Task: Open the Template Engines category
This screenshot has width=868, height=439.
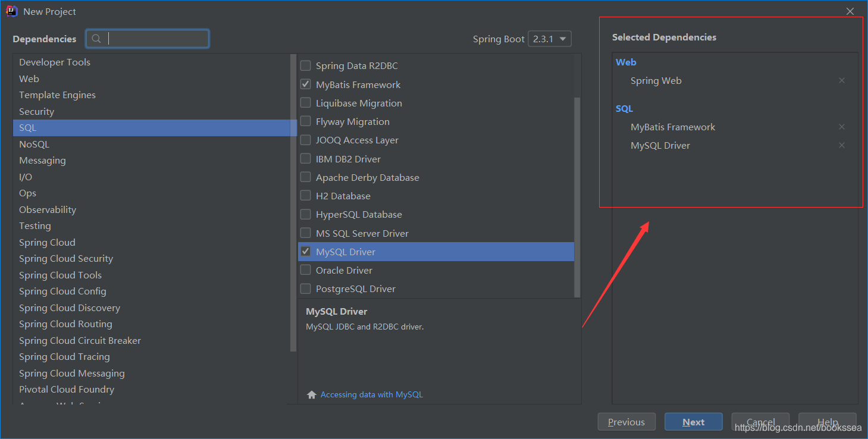Action: [151, 95]
